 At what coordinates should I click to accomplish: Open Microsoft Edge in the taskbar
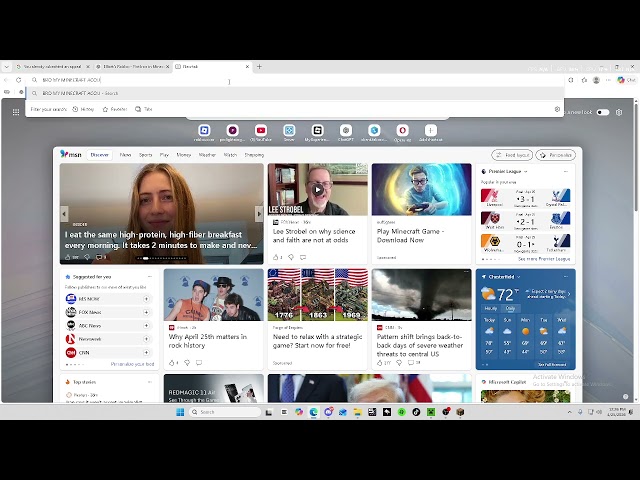coord(313,412)
